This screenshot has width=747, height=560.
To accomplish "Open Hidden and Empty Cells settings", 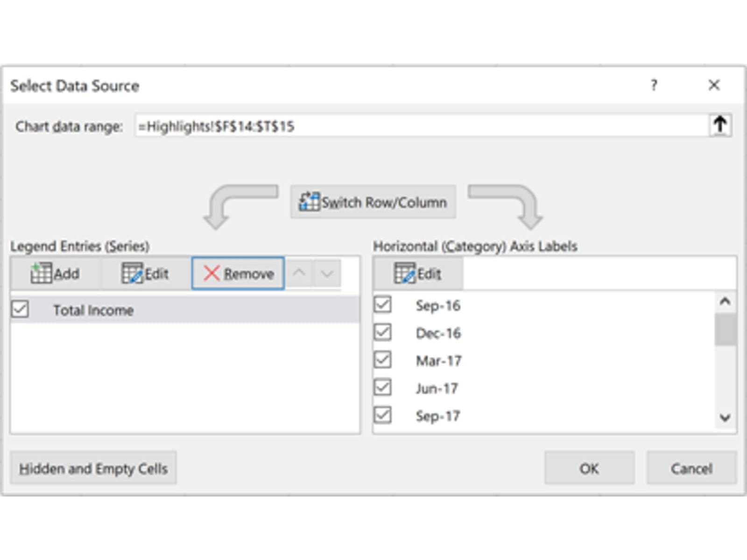I will point(93,468).
